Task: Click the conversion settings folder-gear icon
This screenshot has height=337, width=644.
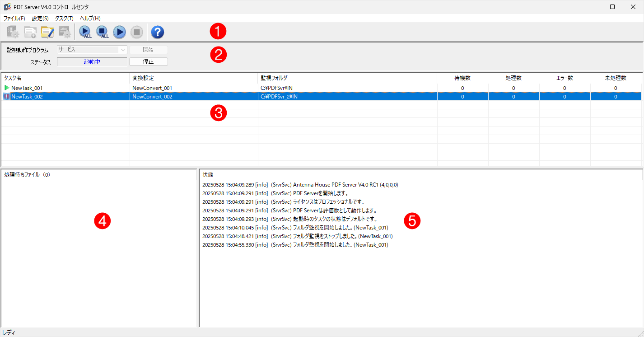Action: click(x=65, y=32)
